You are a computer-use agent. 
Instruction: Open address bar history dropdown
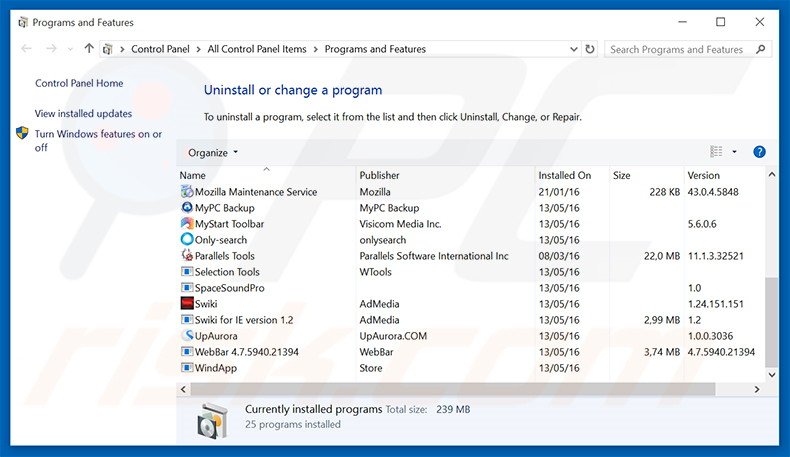(x=571, y=49)
